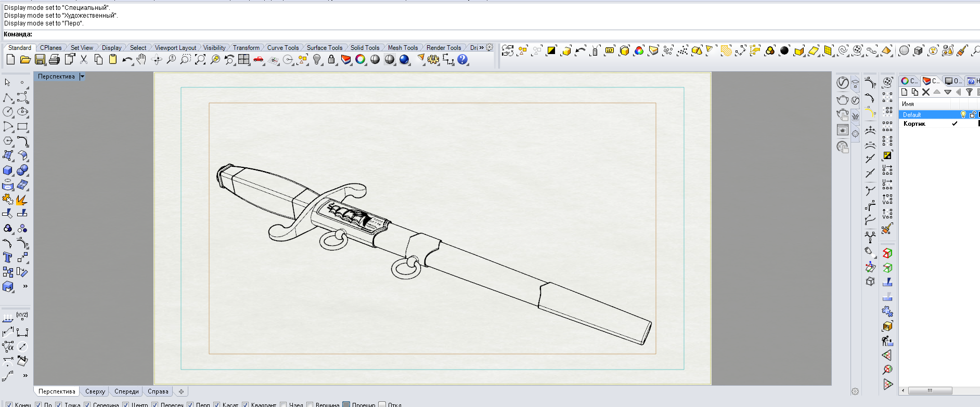The image size is (980, 407).
Task: Zoom Extents icon in Standard toolbar
Action: [200, 60]
